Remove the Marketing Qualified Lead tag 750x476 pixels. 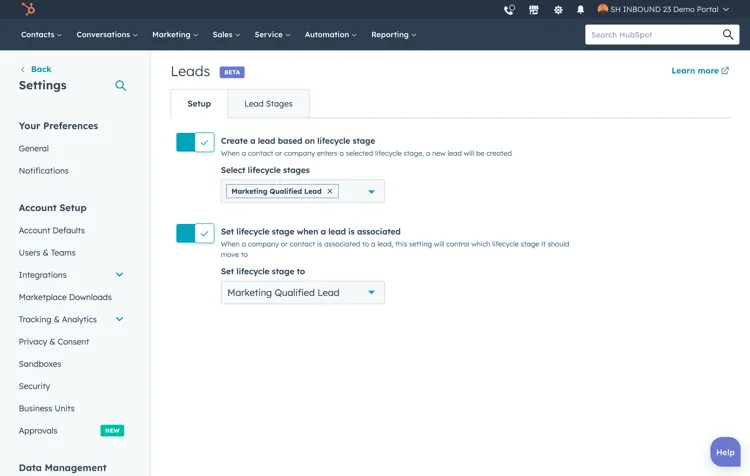pyautogui.click(x=330, y=191)
